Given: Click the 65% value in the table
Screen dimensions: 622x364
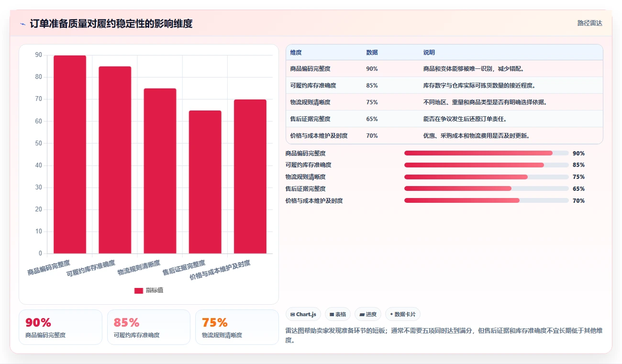Looking at the screenshot, I should click(x=372, y=119).
